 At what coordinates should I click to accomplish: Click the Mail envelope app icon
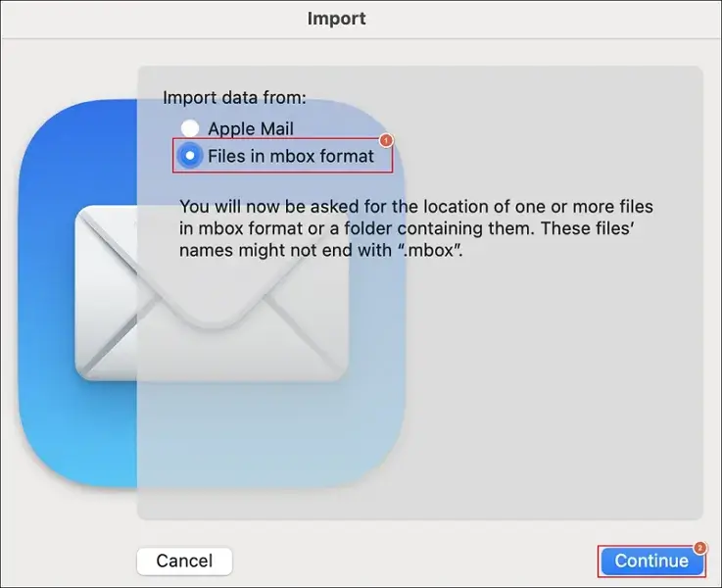tap(213, 293)
